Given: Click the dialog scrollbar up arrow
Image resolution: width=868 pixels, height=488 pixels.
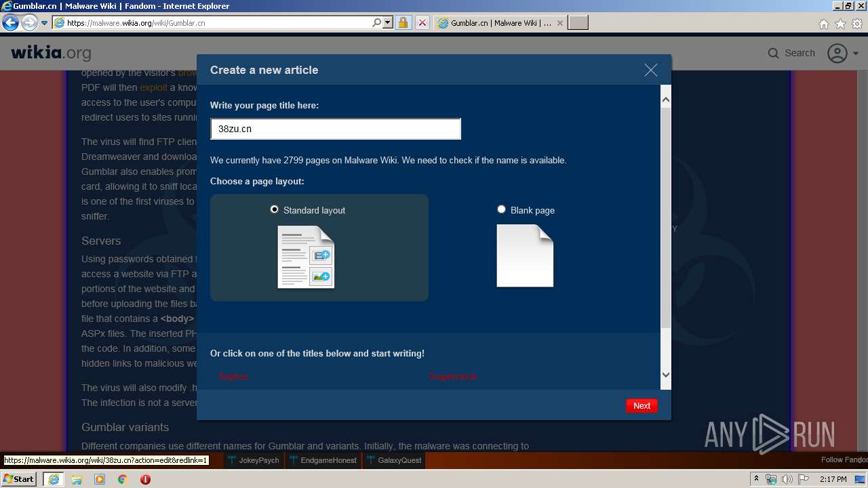Looking at the screenshot, I should 665,100.
